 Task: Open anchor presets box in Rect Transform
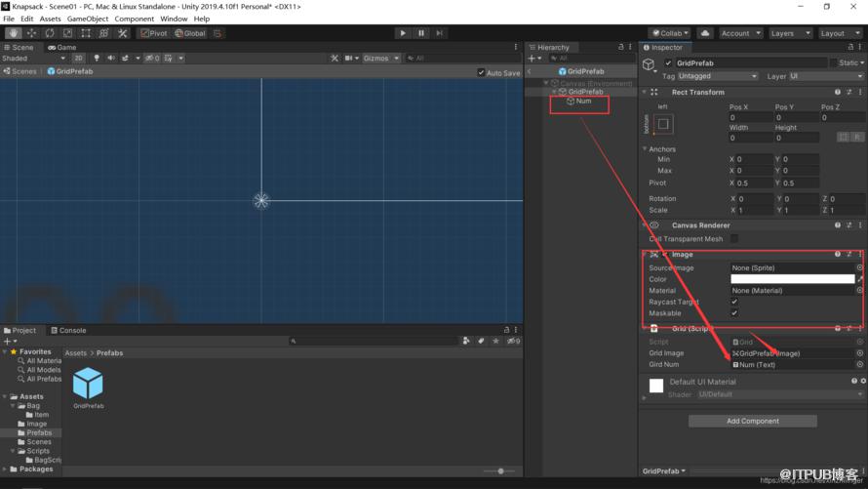tap(663, 124)
